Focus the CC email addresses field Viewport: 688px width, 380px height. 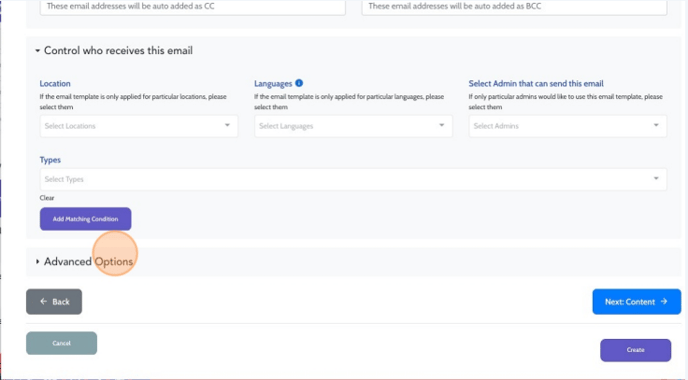[x=193, y=7]
